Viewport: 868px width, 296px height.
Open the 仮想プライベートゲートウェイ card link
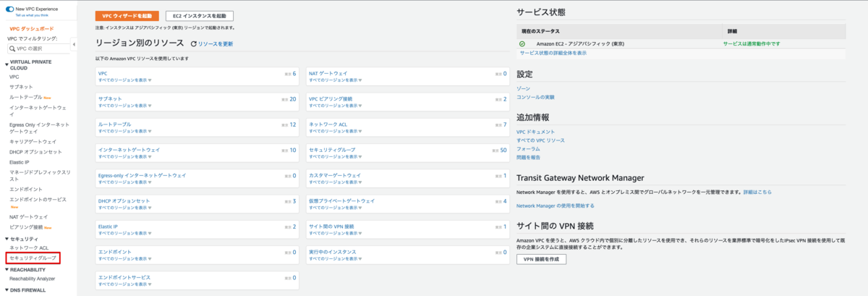click(x=342, y=200)
